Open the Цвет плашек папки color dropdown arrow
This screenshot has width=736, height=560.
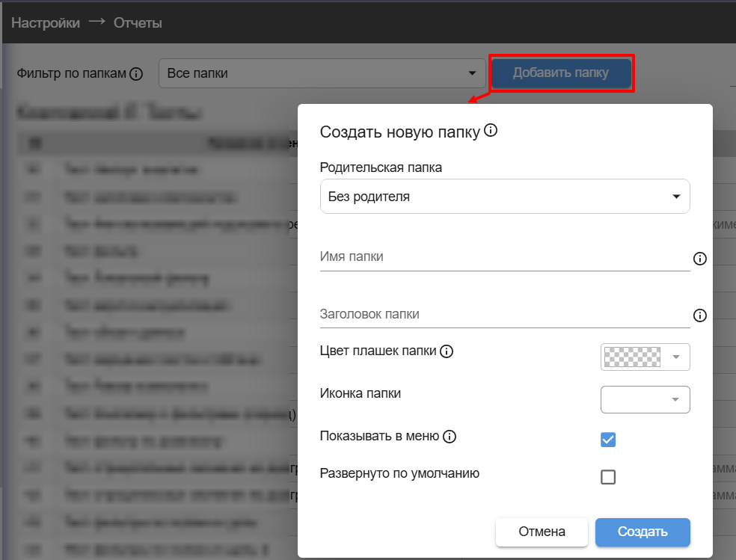coord(675,357)
